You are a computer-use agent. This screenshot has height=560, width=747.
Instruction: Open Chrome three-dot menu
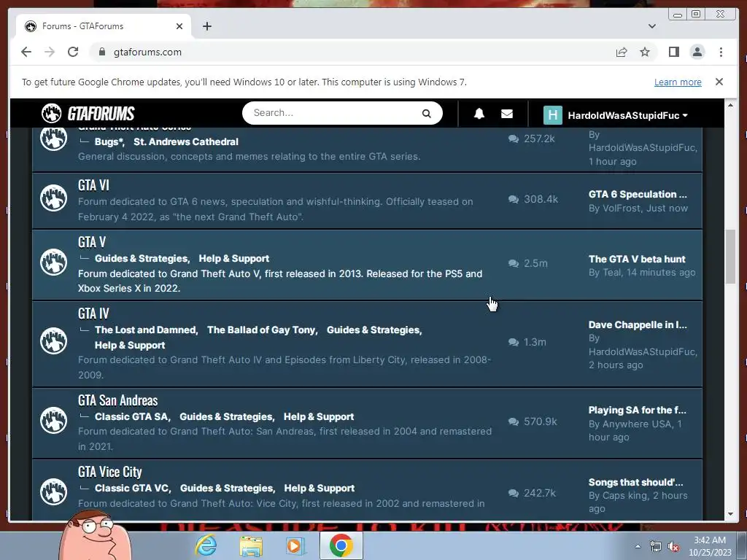(721, 52)
